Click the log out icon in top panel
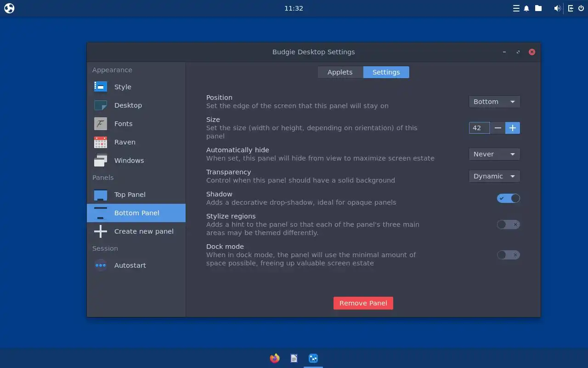The height and width of the screenshot is (368, 588). (x=571, y=8)
